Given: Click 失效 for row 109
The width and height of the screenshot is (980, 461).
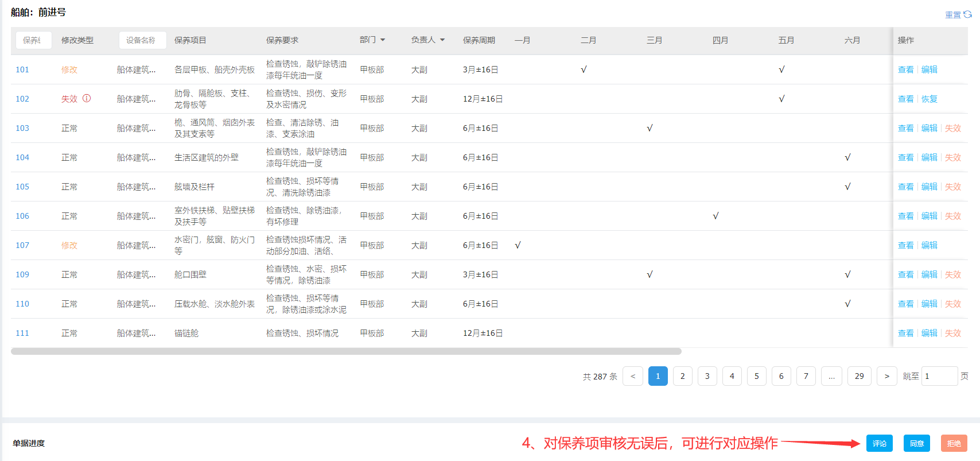Looking at the screenshot, I should pyautogui.click(x=953, y=274).
